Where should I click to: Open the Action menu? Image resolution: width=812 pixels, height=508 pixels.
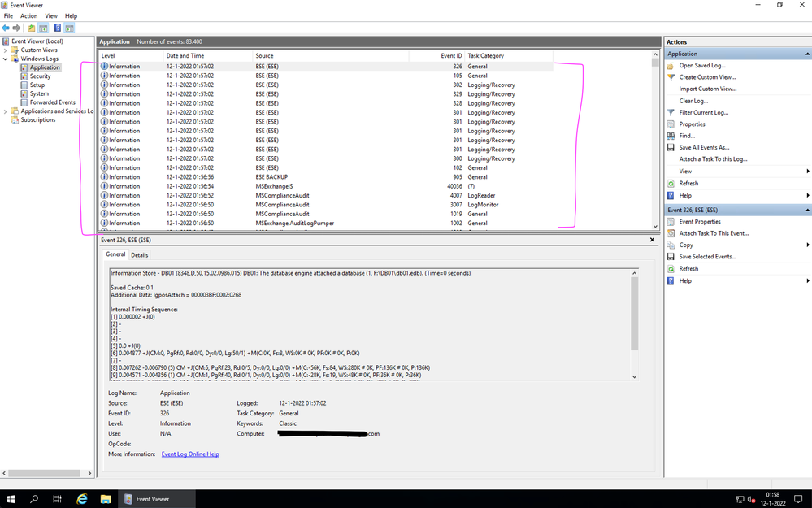point(29,16)
